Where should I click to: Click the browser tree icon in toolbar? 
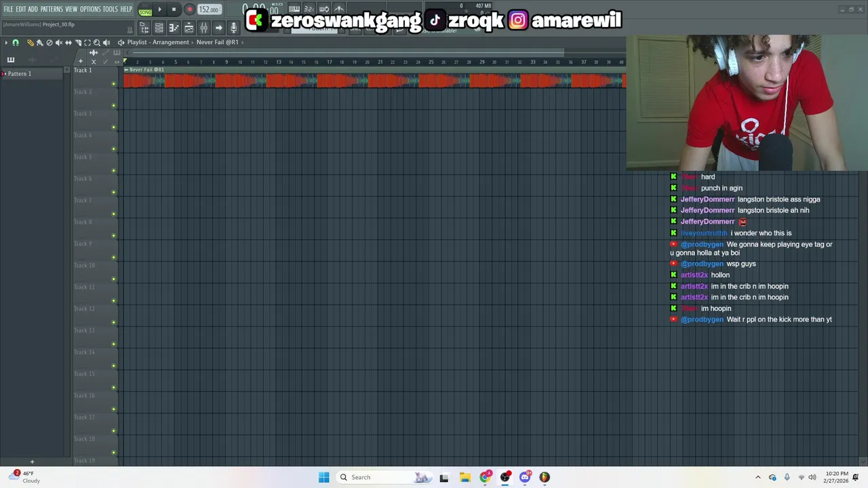pos(144,28)
